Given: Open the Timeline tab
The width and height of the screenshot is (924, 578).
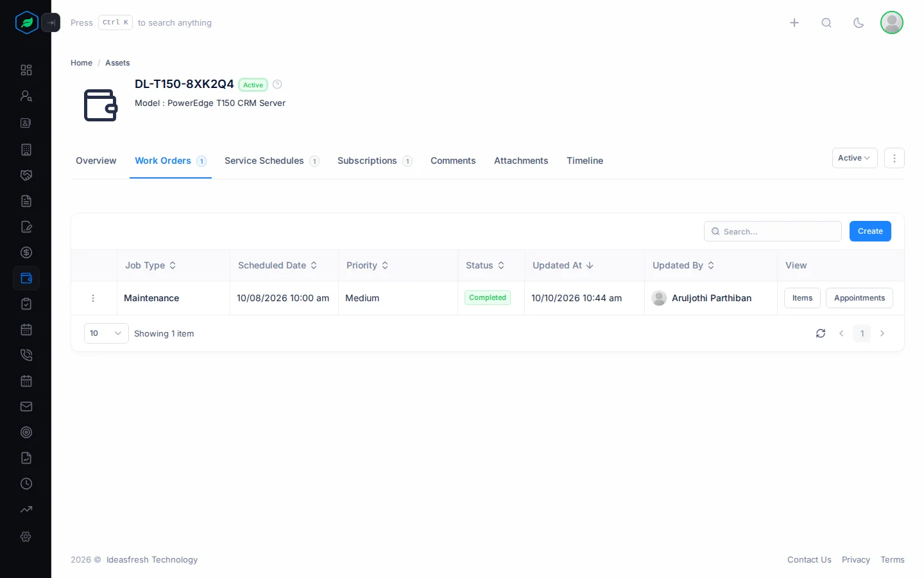Looking at the screenshot, I should tap(585, 161).
